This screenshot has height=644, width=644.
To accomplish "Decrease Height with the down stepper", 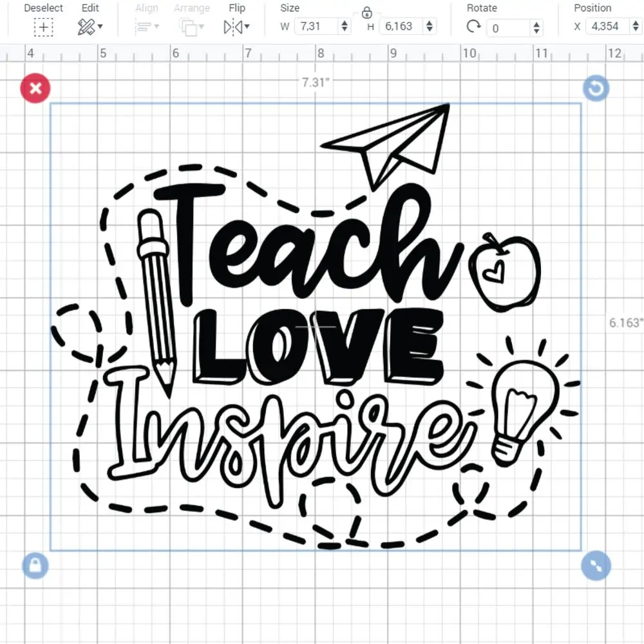I will pyautogui.click(x=430, y=30).
